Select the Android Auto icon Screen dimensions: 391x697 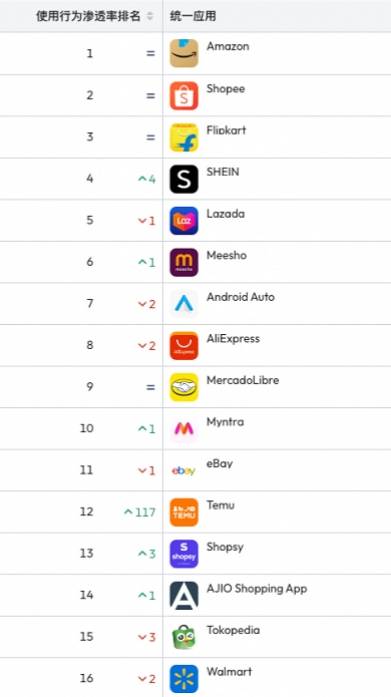[x=184, y=304]
